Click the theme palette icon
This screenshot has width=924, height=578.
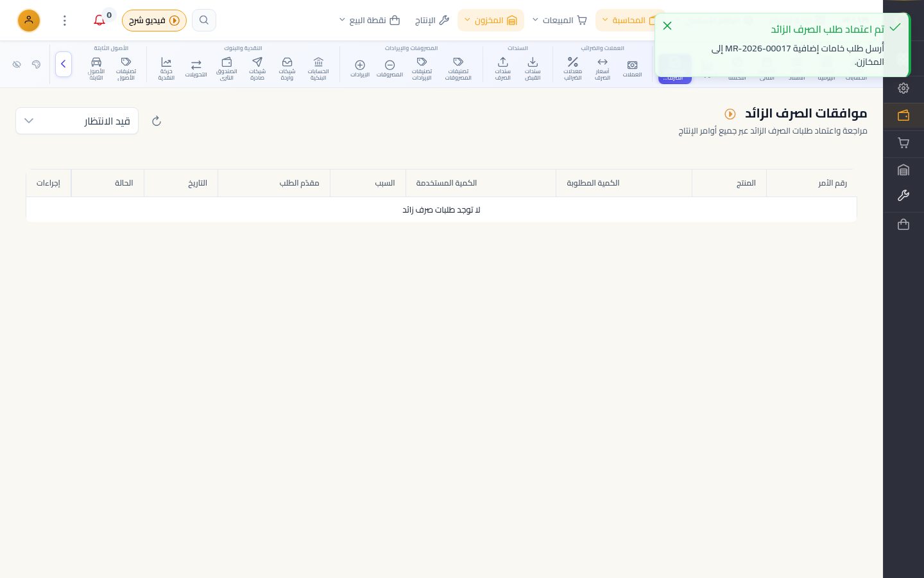pos(36,64)
